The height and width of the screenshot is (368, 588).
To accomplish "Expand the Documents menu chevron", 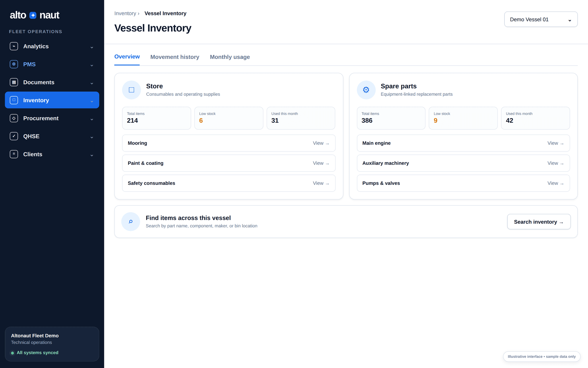I will (x=92, y=83).
